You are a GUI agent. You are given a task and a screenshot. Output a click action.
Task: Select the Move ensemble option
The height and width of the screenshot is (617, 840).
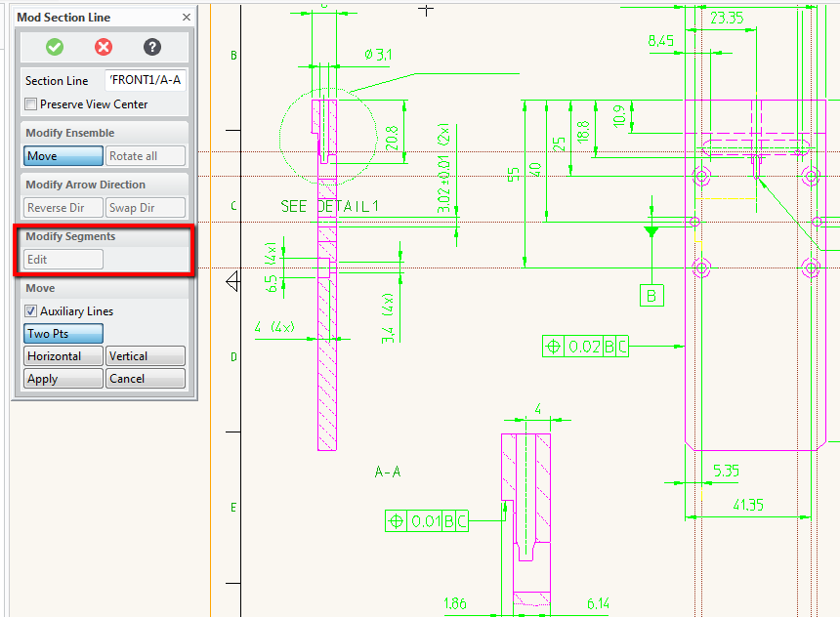click(x=63, y=156)
